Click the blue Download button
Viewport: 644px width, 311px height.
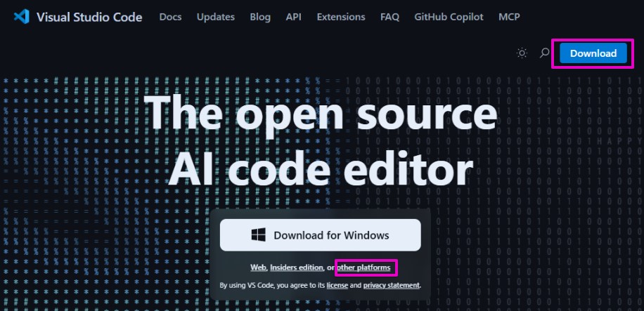593,53
